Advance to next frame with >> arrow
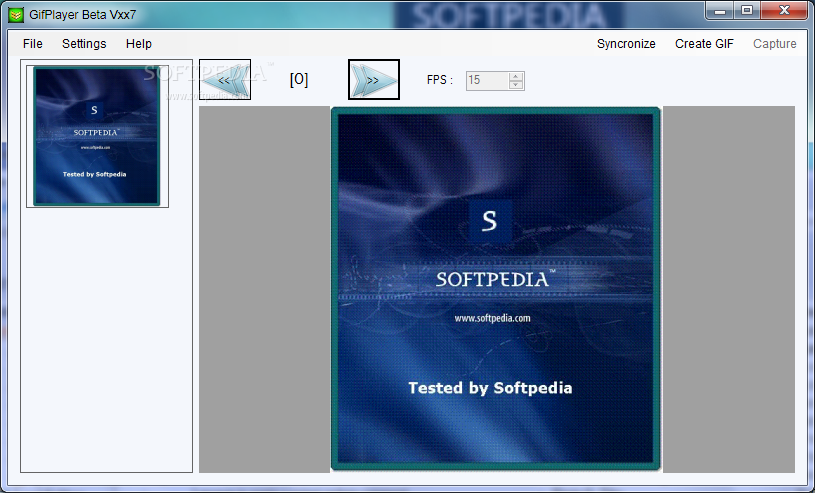This screenshot has height=493, width=815. [374, 80]
